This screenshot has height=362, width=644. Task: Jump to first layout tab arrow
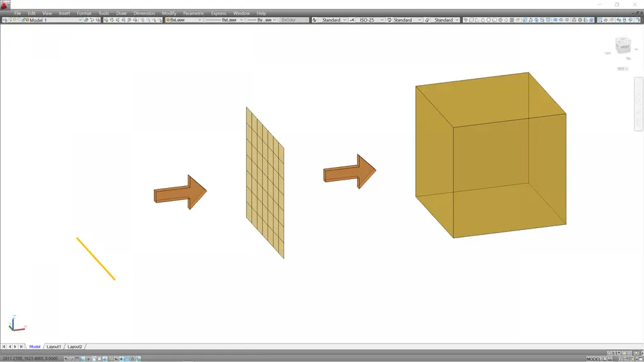(x=4, y=347)
